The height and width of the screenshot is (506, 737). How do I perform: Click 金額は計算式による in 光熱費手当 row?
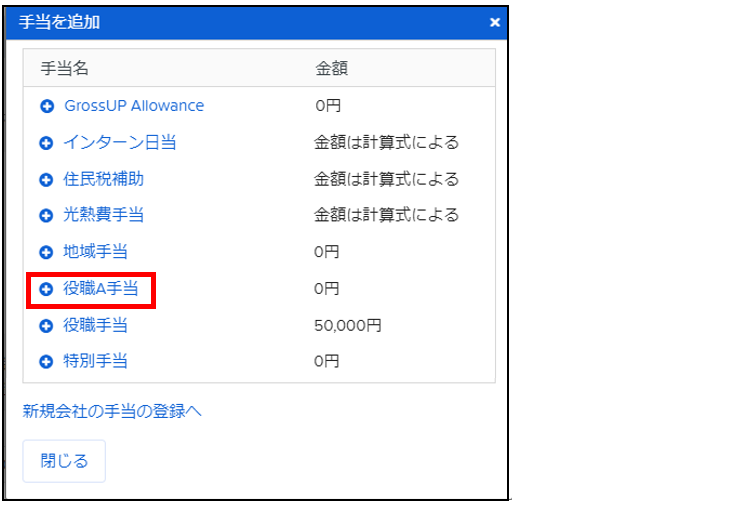point(386,215)
